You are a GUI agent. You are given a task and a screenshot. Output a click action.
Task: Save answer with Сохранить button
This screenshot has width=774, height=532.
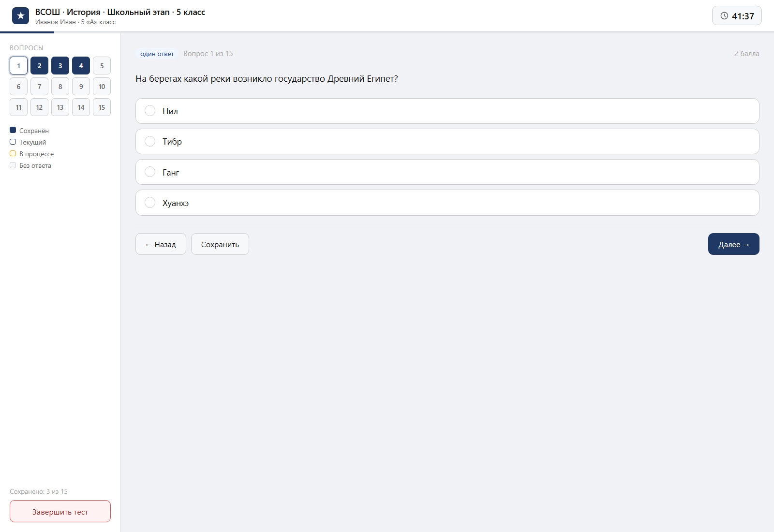coord(220,244)
